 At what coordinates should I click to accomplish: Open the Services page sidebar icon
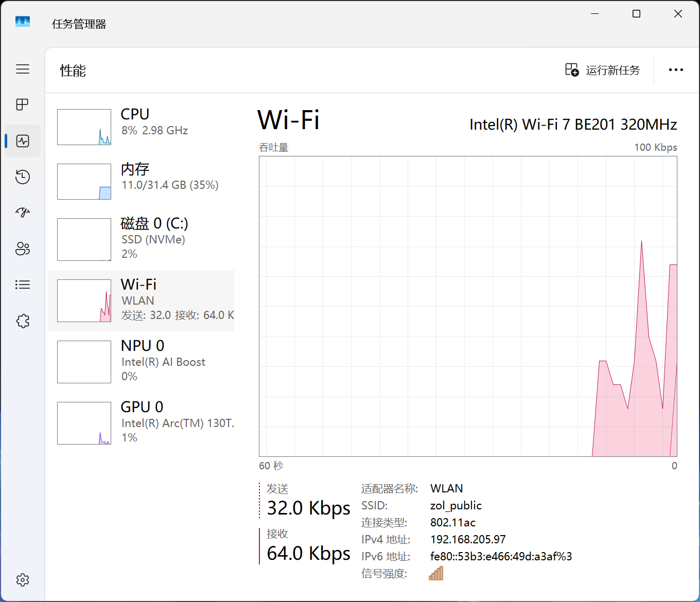coord(23,321)
